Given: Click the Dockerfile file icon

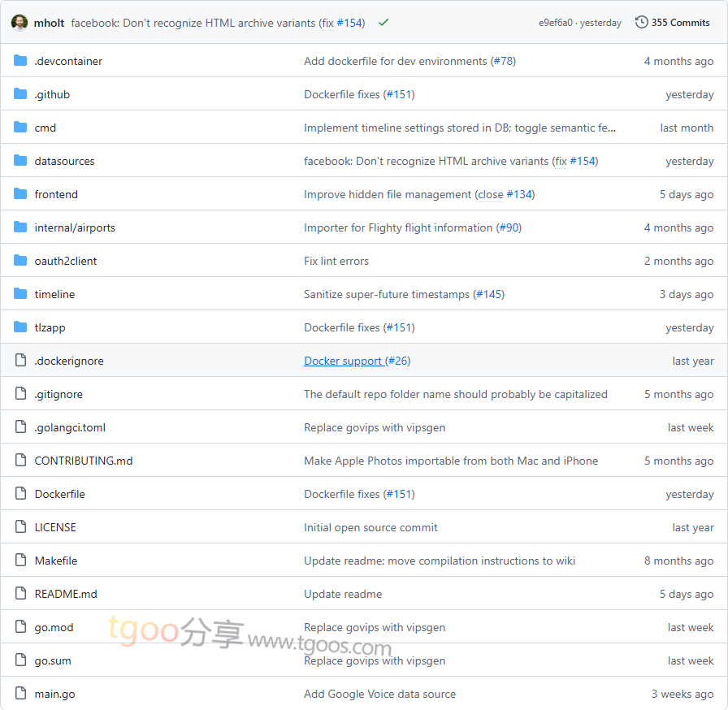Looking at the screenshot, I should [20, 494].
